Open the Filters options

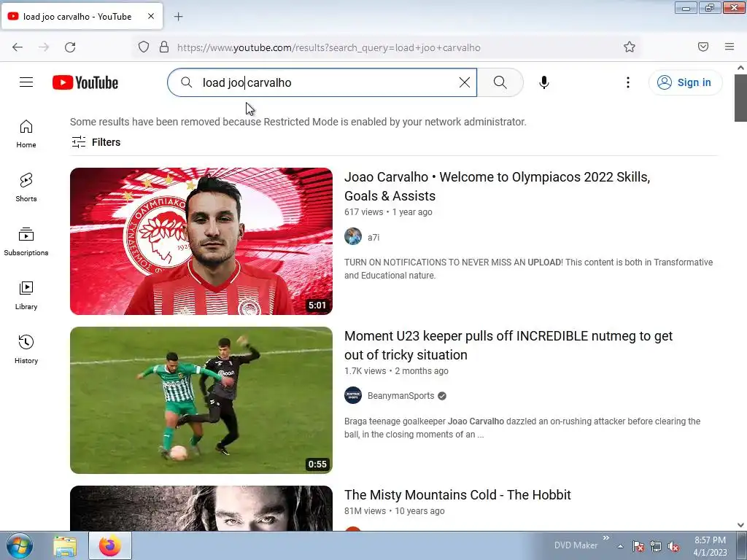coord(96,142)
